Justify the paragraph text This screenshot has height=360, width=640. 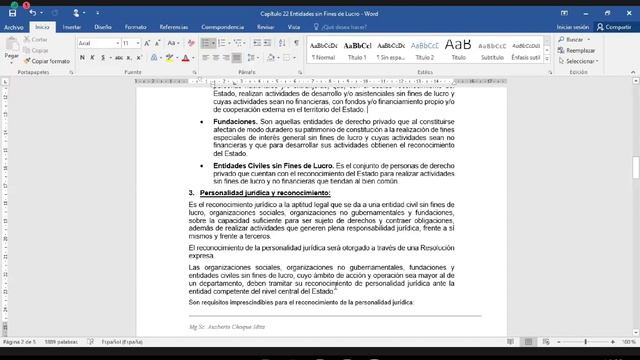point(236,58)
